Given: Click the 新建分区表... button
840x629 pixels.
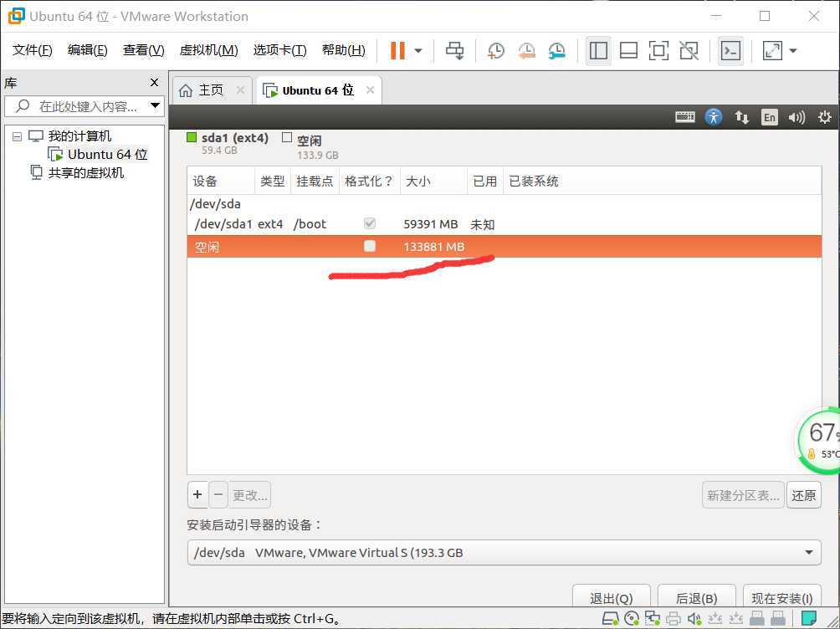Looking at the screenshot, I should (x=743, y=494).
